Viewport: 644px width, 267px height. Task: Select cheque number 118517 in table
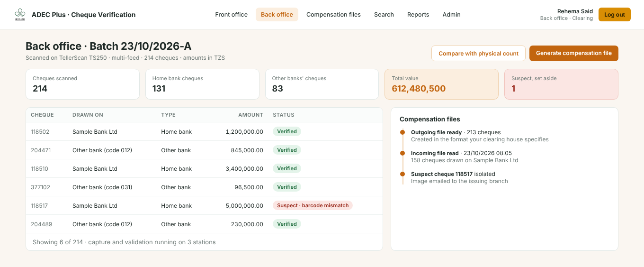coord(39,206)
